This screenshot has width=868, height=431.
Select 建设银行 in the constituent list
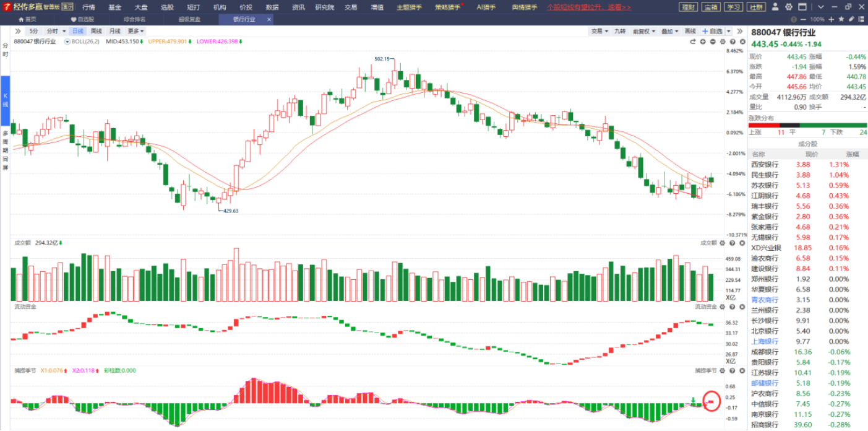coord(765,269)
